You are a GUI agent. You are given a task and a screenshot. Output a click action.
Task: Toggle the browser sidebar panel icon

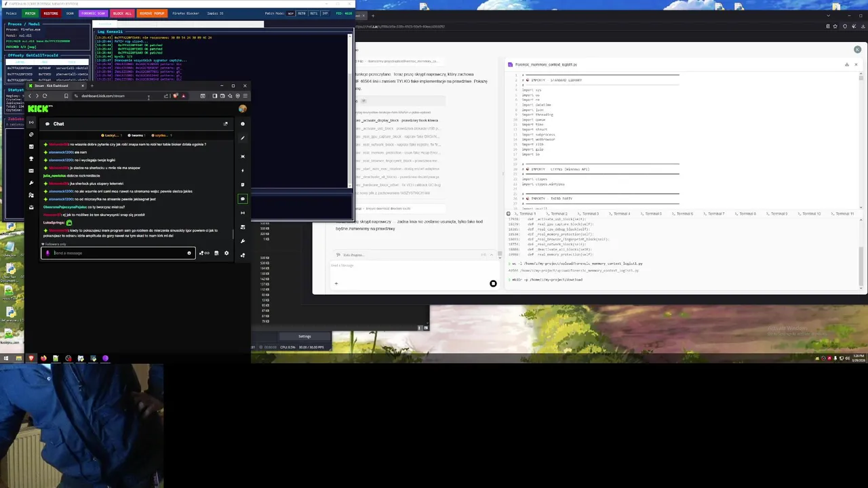215,96
